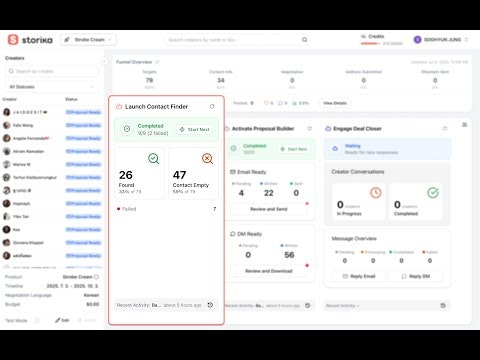Click the Storika logo icon
The width and height of the screenshot is (480, 360).
tap(13, 40)
